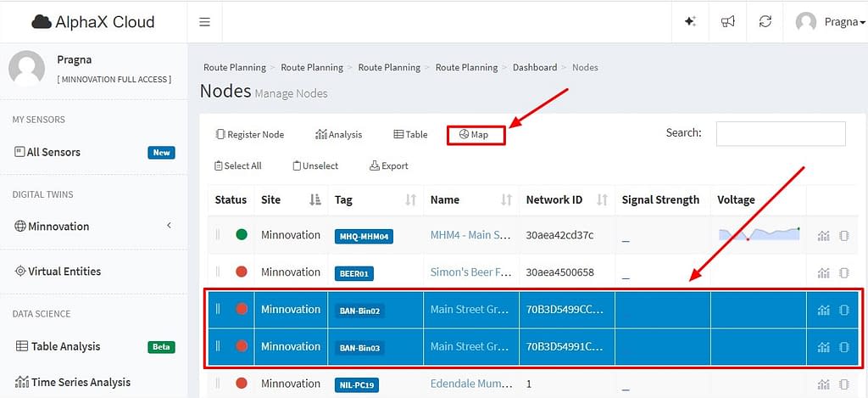Click Pragna's sidebar profile avatar
868x398 pixels.
point(26,69)
